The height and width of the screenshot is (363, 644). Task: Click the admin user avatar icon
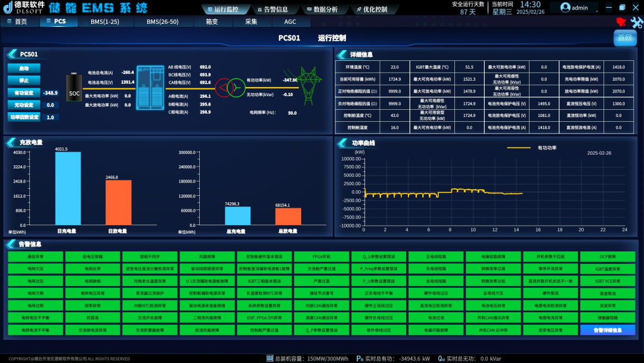click(565, 8)
